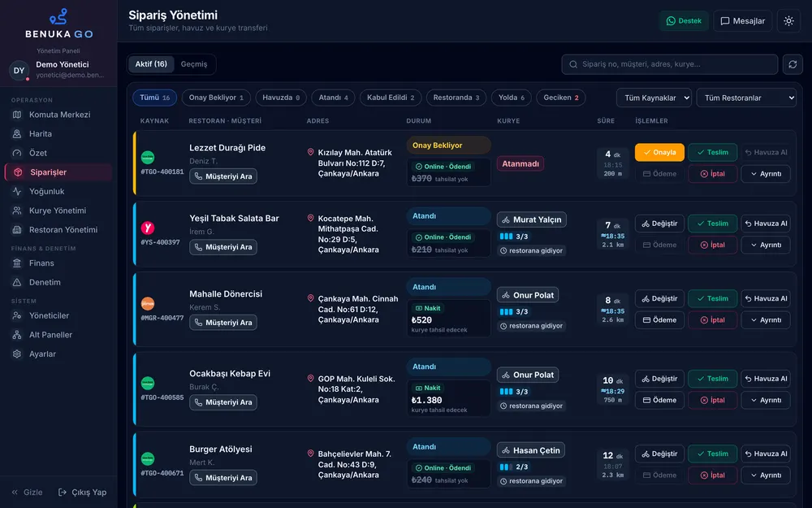
Task: Filter by Havuzda chip
Action: pyautogui.click(x=281, y=98)
